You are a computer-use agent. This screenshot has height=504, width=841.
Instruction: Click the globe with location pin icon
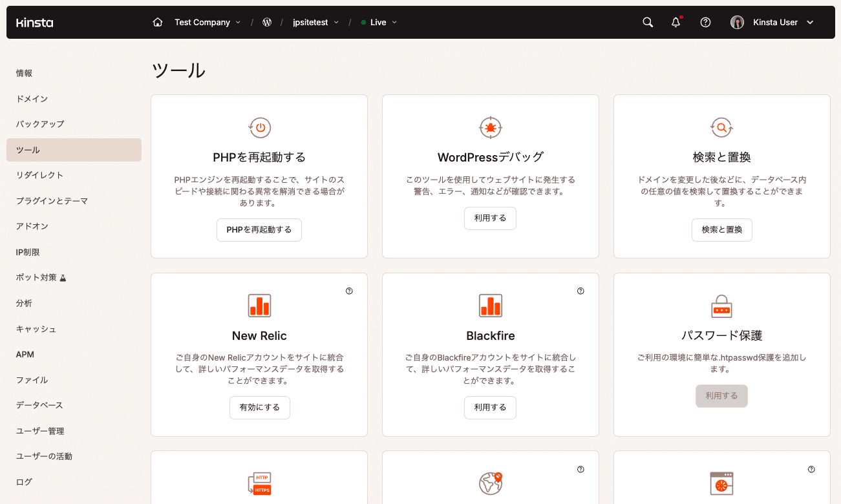click(491, 483)
